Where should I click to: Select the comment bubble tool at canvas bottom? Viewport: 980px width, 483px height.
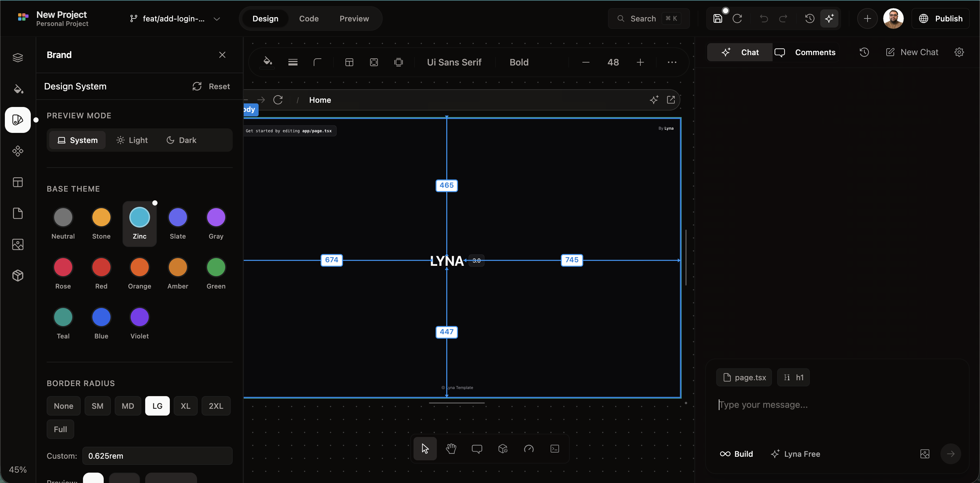(x=477, y=449)
